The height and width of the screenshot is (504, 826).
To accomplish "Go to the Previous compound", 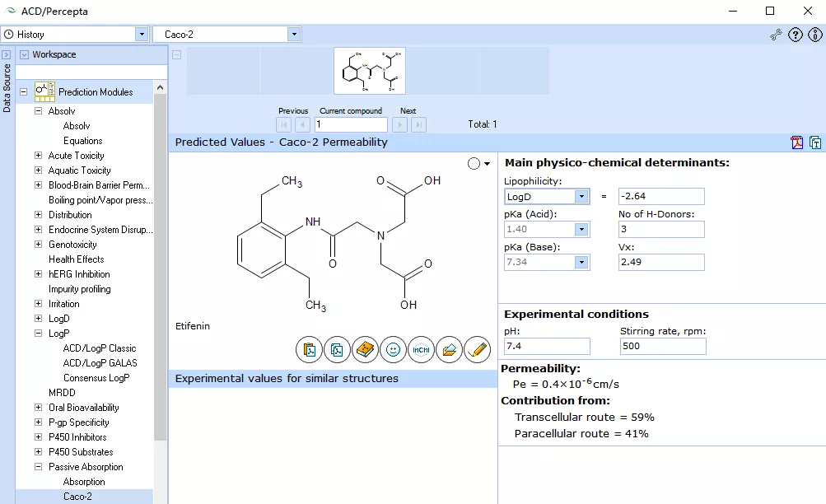I will pos(302,125).
